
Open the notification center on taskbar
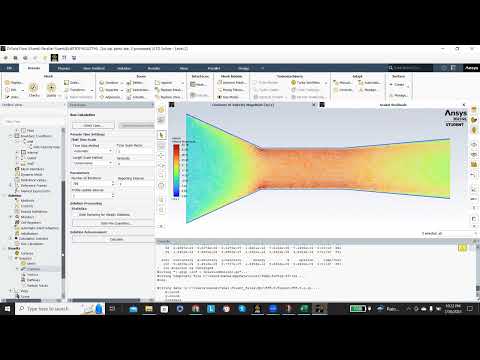point(470,309)
